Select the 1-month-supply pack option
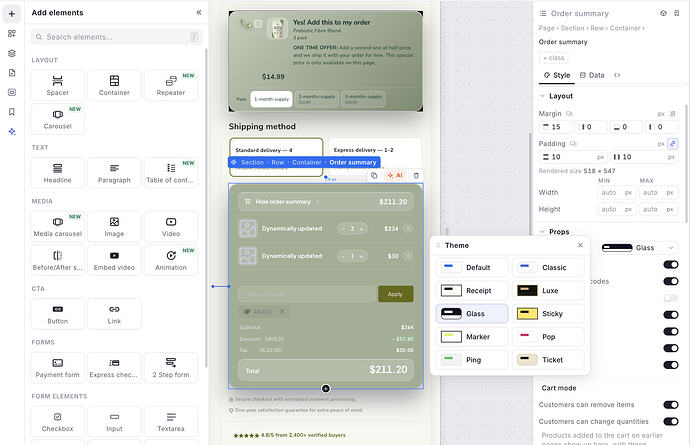Viewport: 690px width, 445px height. (272, 99)
